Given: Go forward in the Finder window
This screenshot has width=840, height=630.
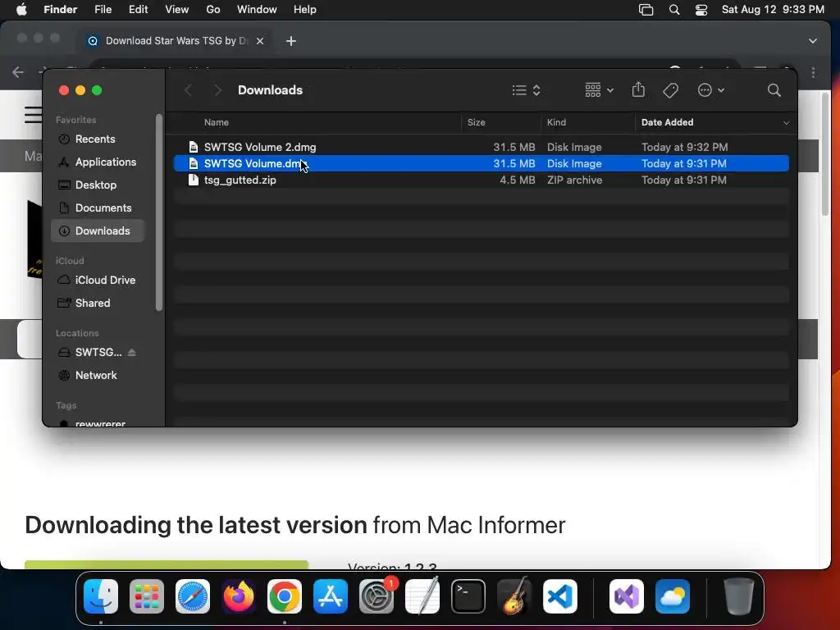Looking at the screenshot, I should 217,90.
